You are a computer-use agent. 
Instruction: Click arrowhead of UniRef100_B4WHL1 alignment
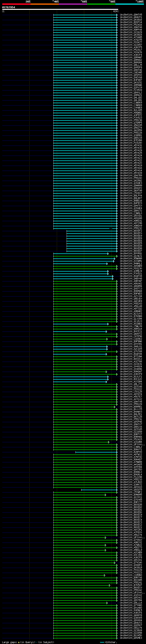[x=107, y=264]
